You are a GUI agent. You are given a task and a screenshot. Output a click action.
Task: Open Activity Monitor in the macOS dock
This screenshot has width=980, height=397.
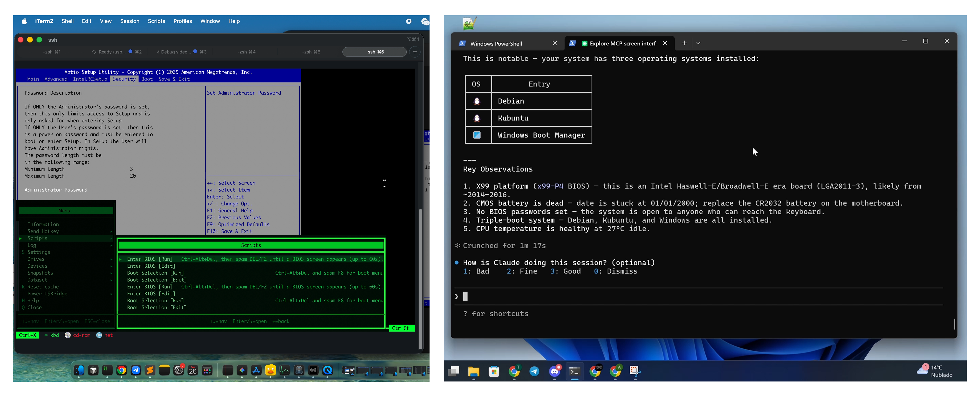coord(285,370)
